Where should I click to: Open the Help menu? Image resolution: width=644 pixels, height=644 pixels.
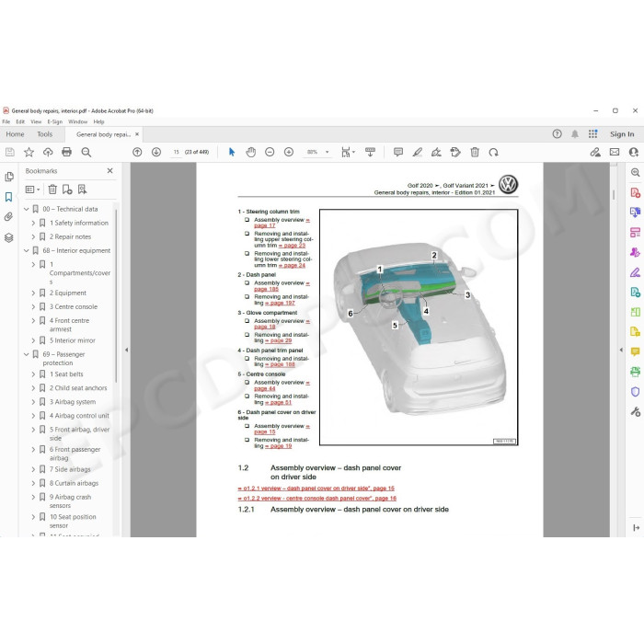[98, 122]
